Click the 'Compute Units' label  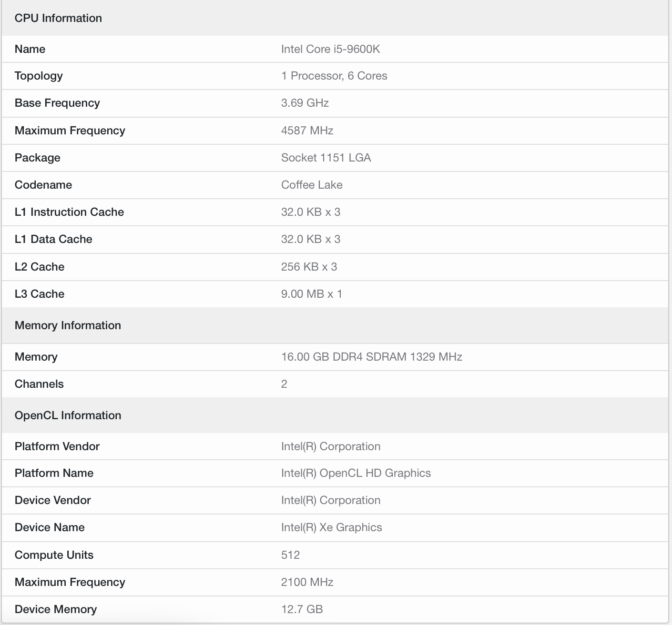point(54,555)
